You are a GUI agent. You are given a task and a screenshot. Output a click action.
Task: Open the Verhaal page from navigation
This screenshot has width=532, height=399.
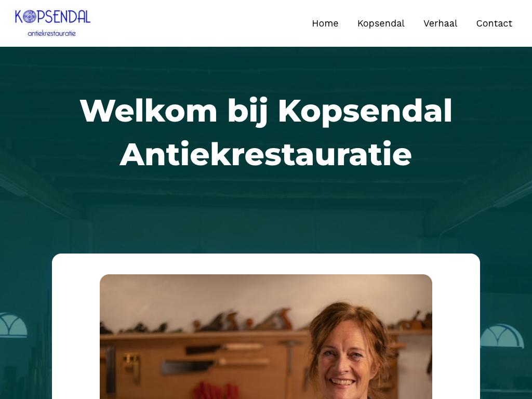click(x=440, y=23)
